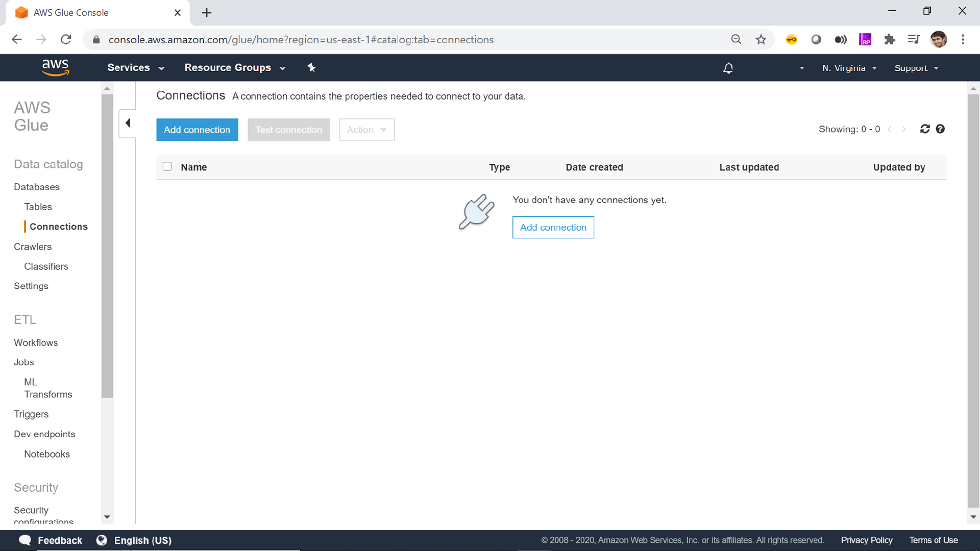Click the notifications bell icon
980x551 pixels.
click(x=728, y=68)
